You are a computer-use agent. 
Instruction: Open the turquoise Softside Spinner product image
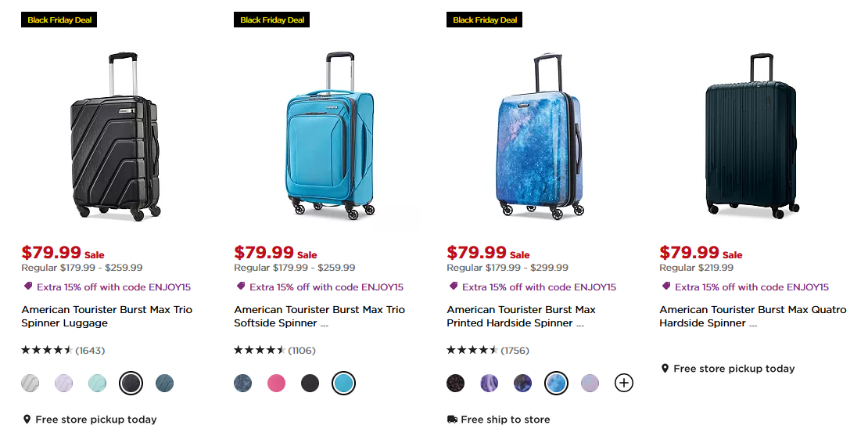point(328,135)
